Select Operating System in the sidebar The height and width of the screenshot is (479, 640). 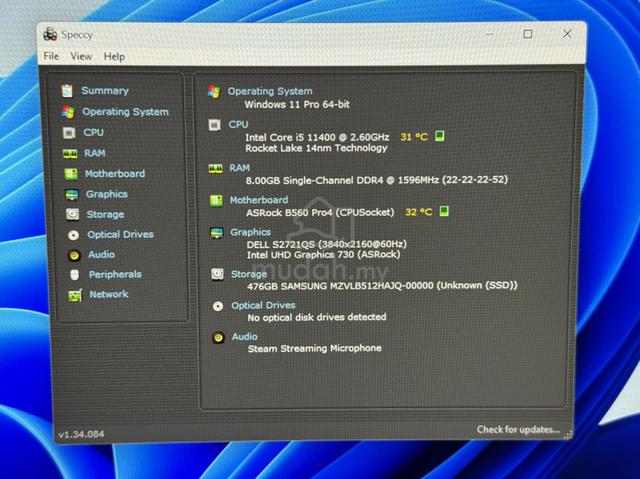pyautogui.click(x=125, y=112)
